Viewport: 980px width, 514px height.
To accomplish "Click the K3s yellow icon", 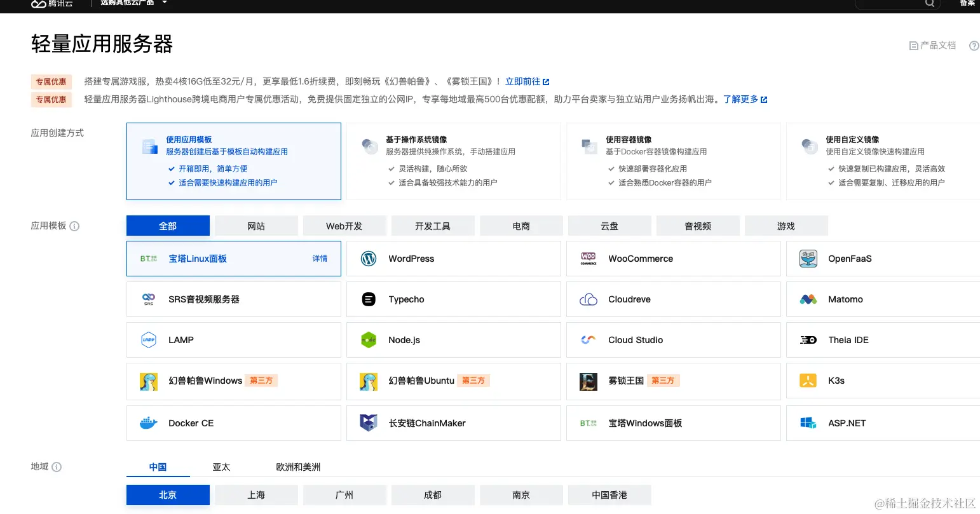I will point(808,381).
